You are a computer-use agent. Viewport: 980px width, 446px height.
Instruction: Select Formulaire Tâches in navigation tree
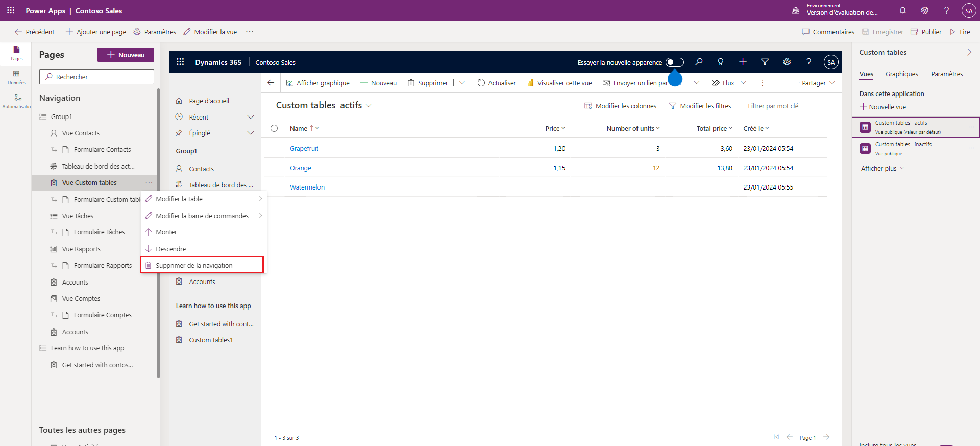pos(99,232)
